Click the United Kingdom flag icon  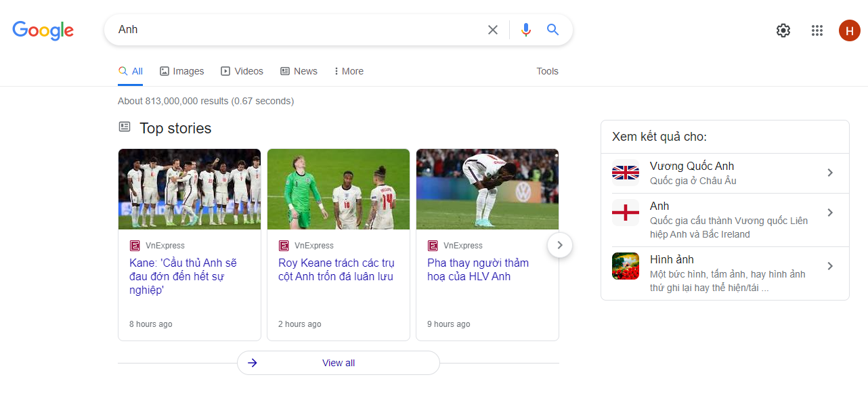[x=626, y=173]
